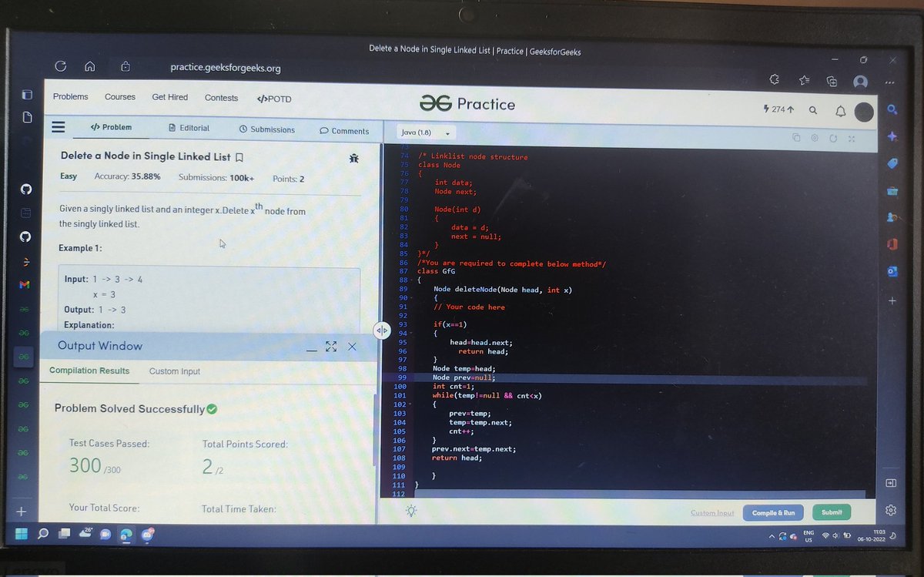
Task: Open the browser settings three-dots menu
Action: (890, 82)
